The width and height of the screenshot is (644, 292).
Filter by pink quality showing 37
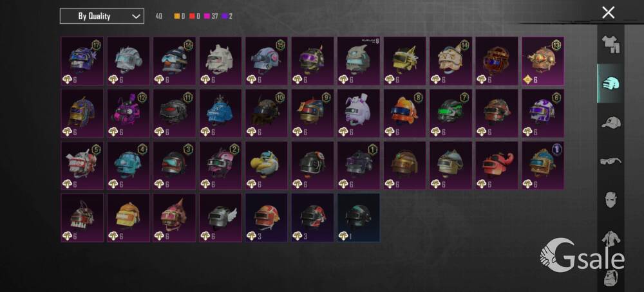pyautogui.click(x=211, y=17)
